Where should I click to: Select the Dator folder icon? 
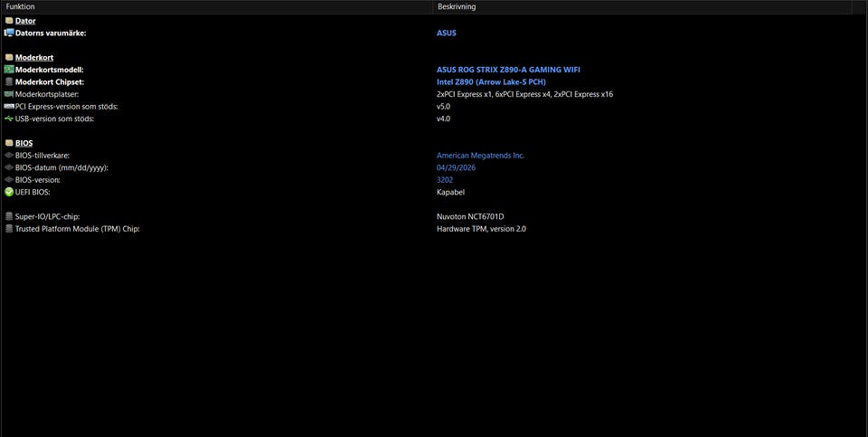pos(9,21)
